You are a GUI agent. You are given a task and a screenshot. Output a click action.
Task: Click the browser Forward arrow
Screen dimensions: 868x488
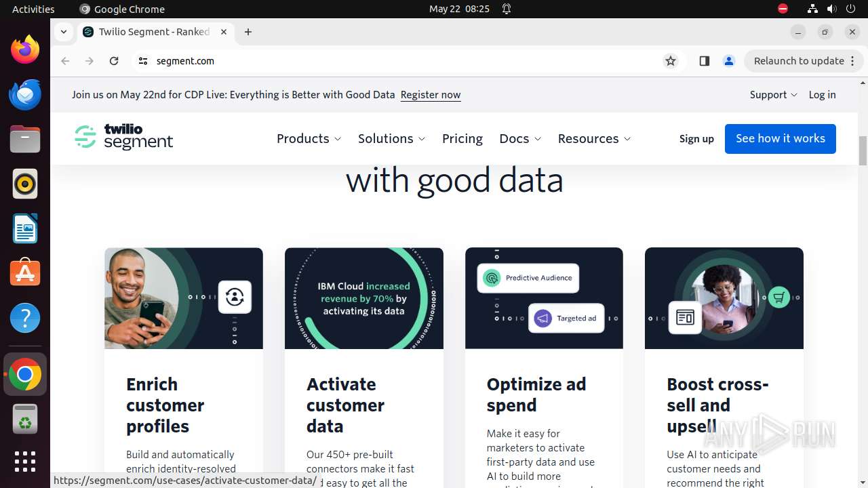pyautogui.click(x=90, y=61)
